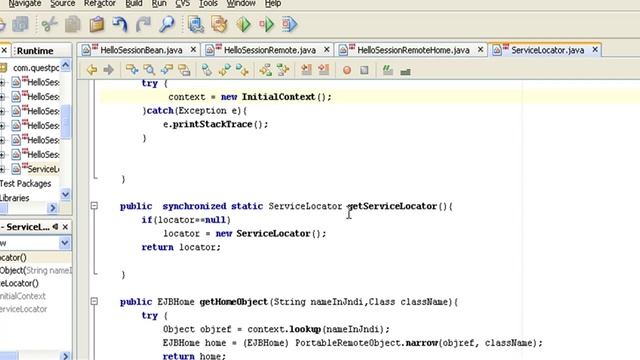Click Save All icon in main toolbar
Image resolution: width=640 pixels, height=360 pixels.
pyautogui.click(x=20, y=24)
